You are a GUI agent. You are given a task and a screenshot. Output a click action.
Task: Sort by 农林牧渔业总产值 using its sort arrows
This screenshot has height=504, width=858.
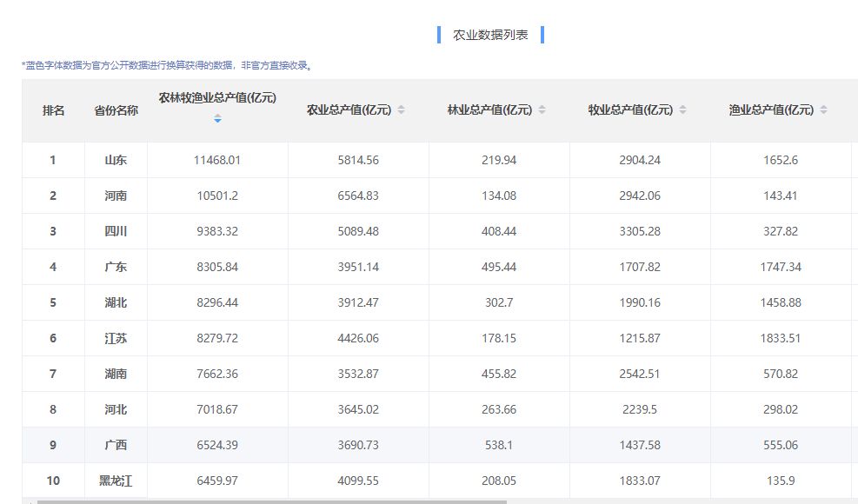tap(217, 119)
